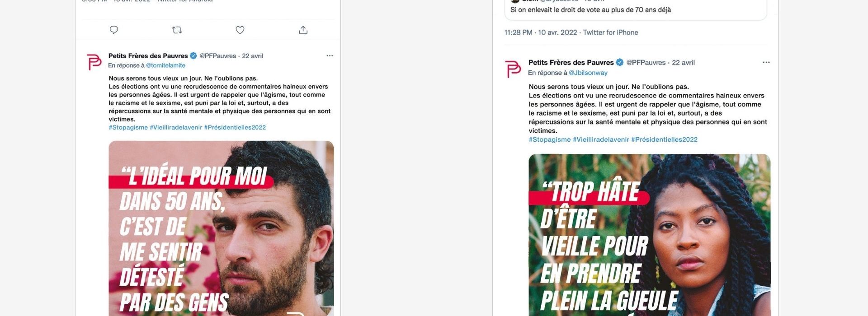Screen dimensions: 868x316
Task: Open the "L'idéal pour moi" campaign image
Action: pos(221,228)
